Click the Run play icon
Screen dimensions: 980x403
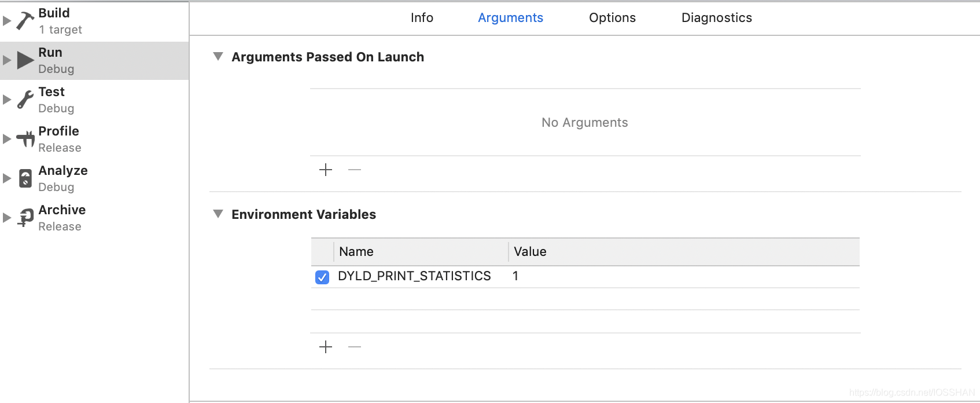pyautogui.click(x=25, y=60)
